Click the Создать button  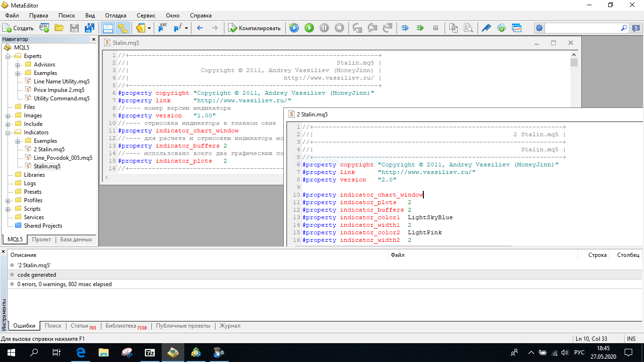(18, 28)
